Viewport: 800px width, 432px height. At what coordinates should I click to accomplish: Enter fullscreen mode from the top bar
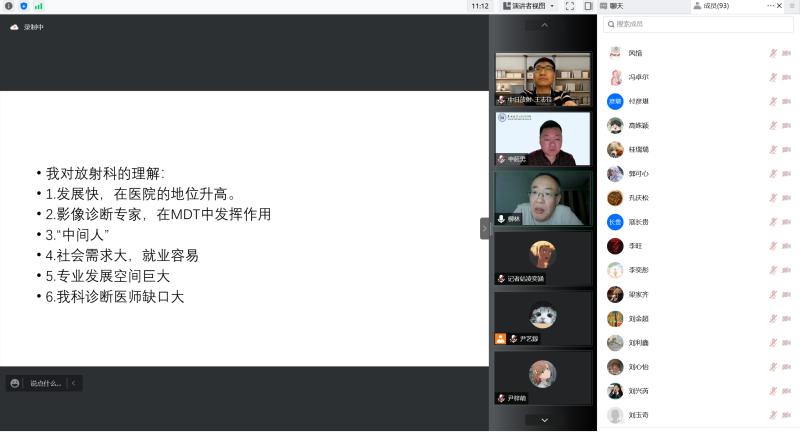pyautogui.click(x=570, y=6)
